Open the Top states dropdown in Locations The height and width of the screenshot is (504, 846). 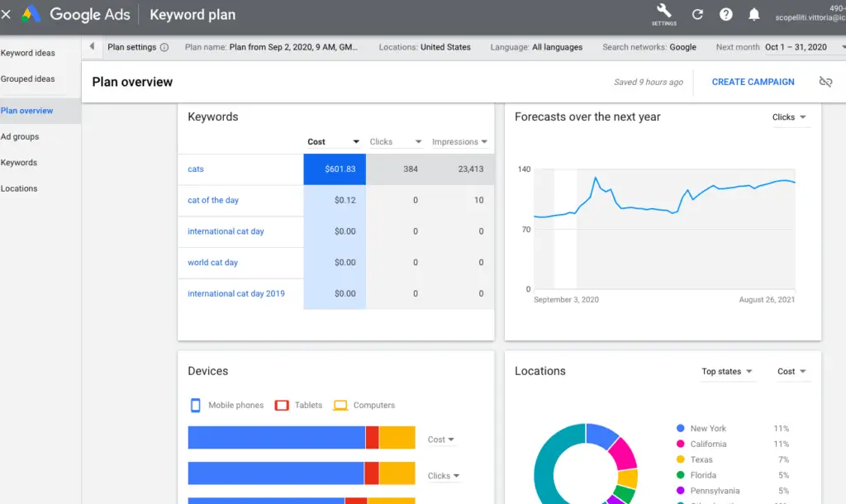(727, 371)
